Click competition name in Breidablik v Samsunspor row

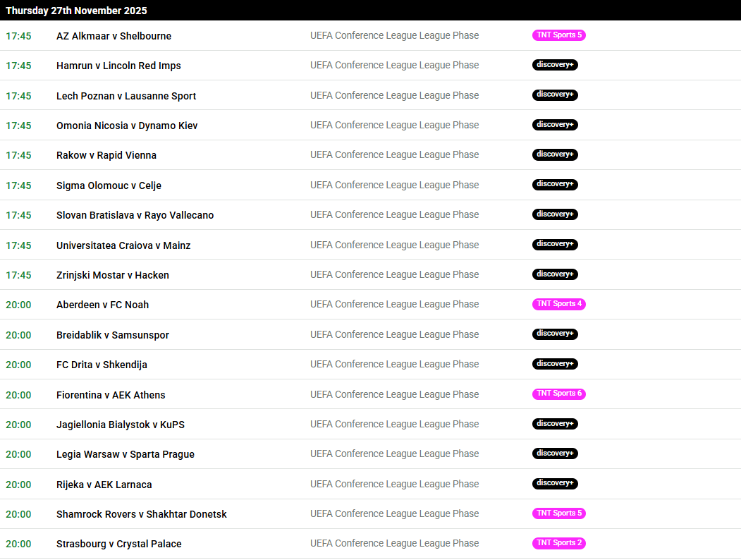click(395, 334)
